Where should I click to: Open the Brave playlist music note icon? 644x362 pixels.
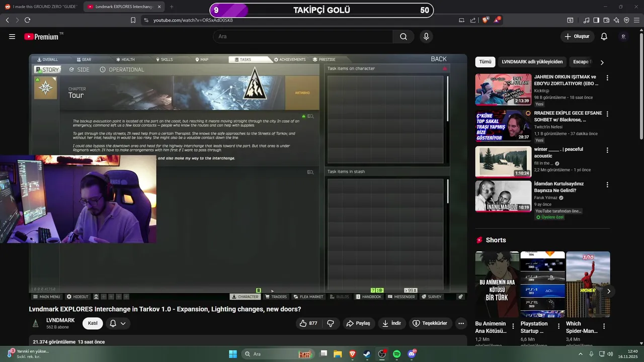(x=586, y=20)
